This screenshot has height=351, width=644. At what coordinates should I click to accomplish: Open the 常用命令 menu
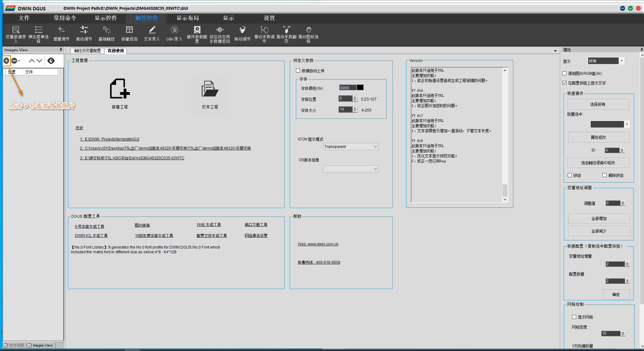click(x=65, y=18)
